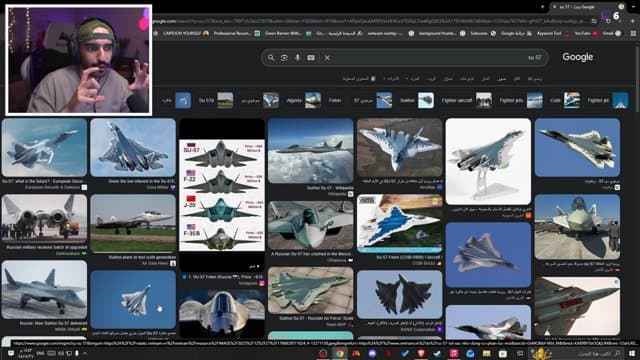Open the COBI brick Su-57 Felon image
This screenshot has width=640, height=360.
tap(399, 224)
